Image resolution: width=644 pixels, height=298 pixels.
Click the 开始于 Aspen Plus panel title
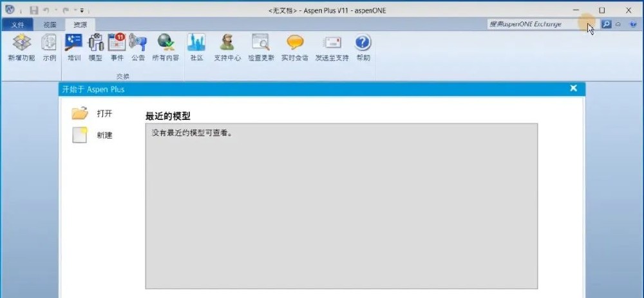[x=93, y=89]
